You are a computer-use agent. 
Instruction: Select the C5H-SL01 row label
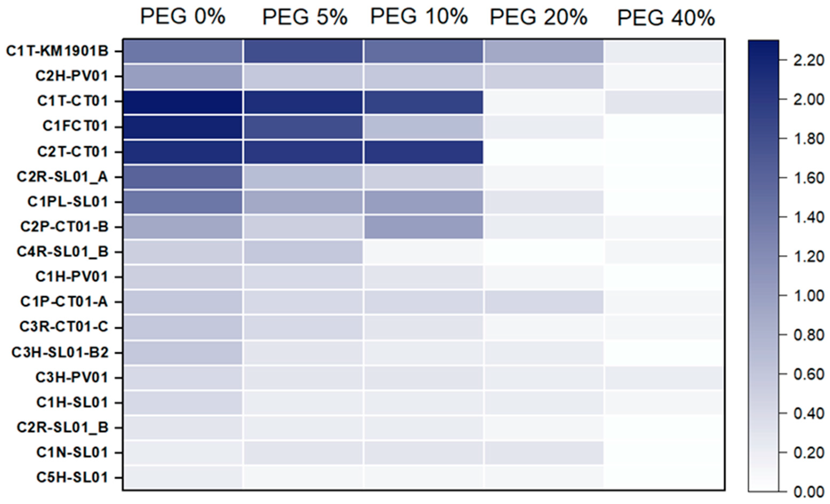click(x=72, y=477)
